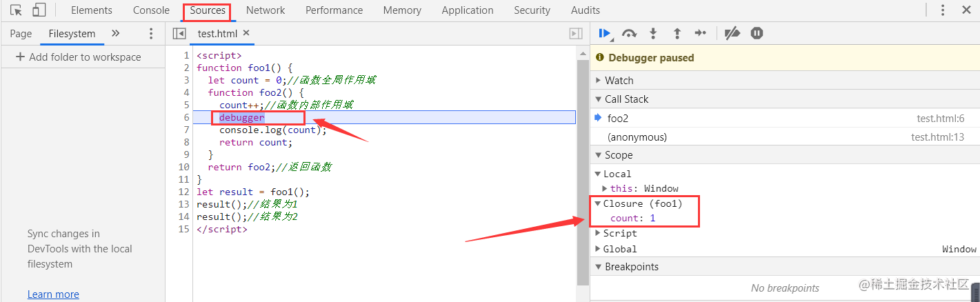Click the debugger statement in code

(x=241, y=117)
